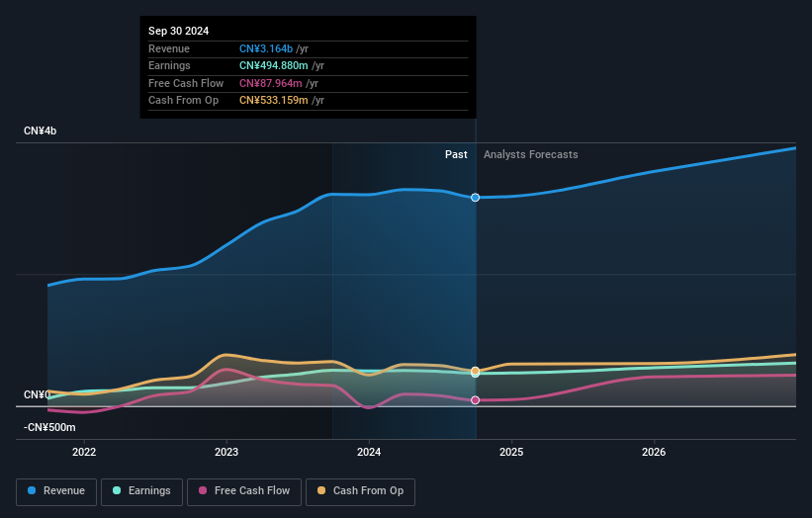Click the blue Revenue data point marker

click(475, 198)
